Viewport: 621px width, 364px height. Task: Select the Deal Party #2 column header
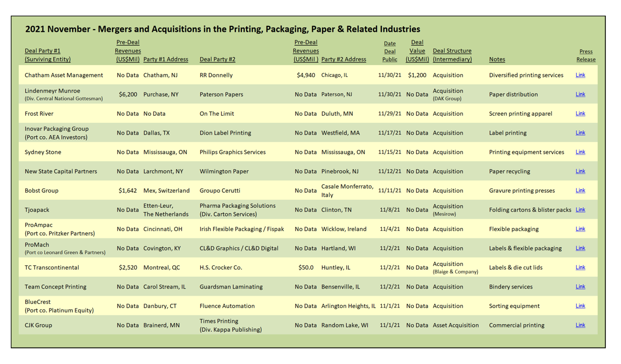(218, 59)
